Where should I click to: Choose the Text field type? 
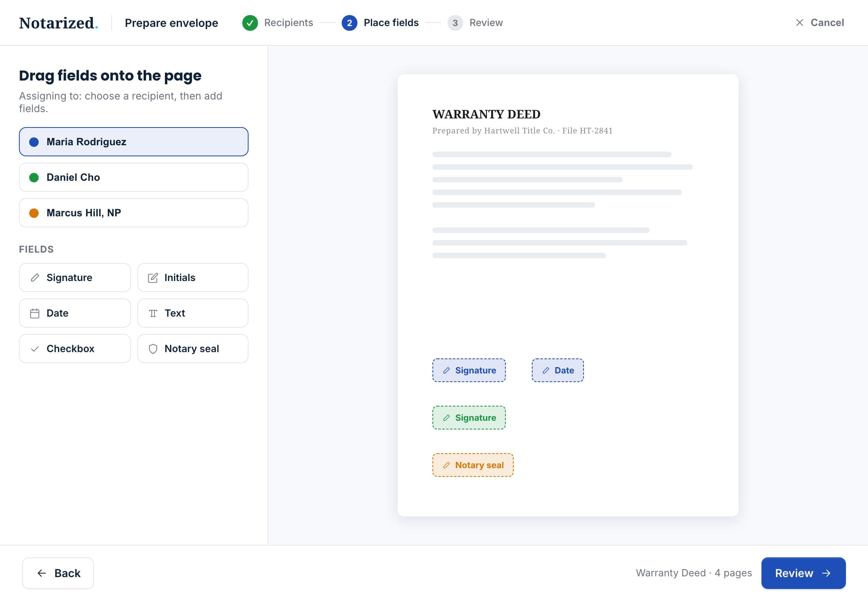coord(193,313)
